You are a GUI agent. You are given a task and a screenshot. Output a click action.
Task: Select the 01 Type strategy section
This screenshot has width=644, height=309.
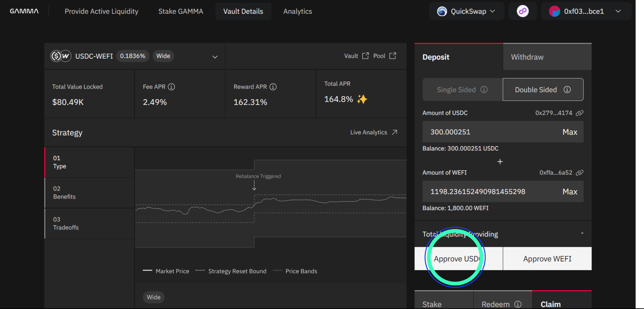pos(89,162)
